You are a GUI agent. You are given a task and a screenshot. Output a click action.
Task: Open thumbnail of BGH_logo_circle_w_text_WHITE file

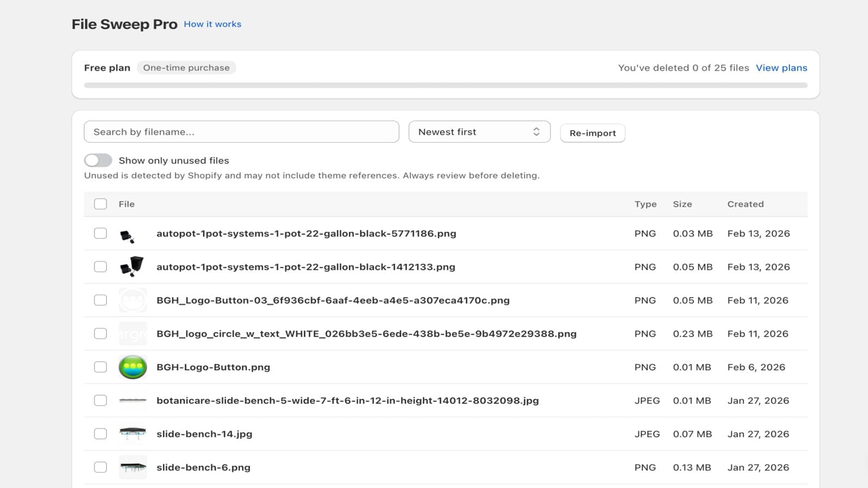132,333
